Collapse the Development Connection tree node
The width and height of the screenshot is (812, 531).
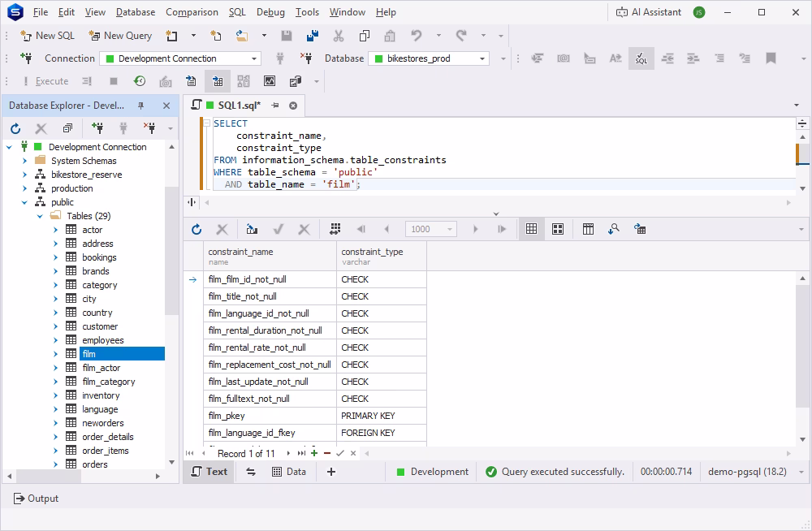[9, 147]
